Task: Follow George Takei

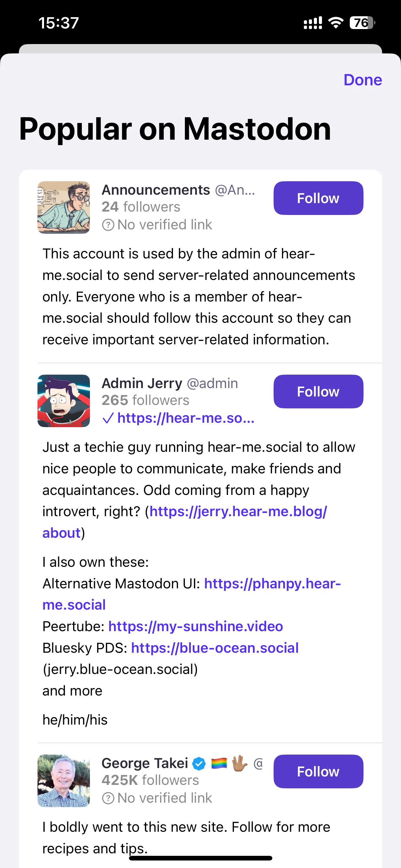Action: tap(318, 771)
